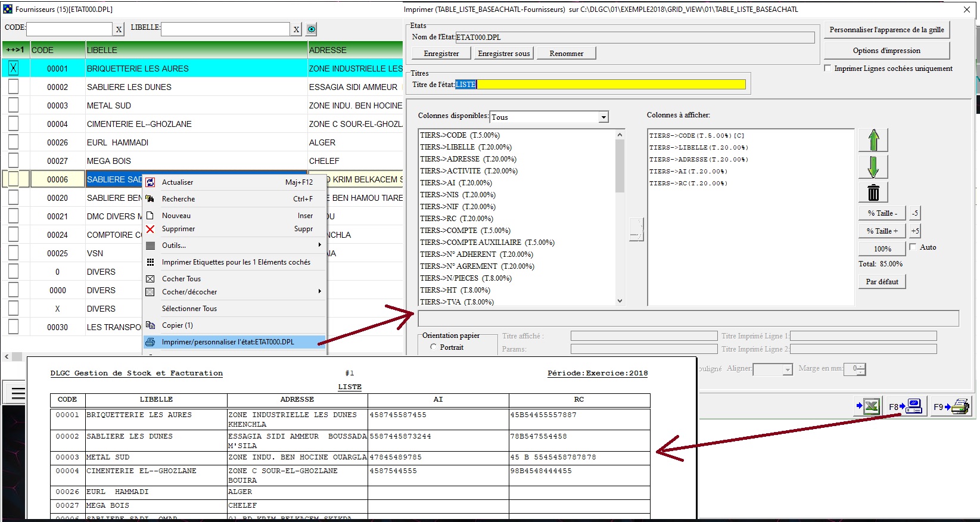Click the +5 size button
Image resolution: width=980 pixels, height=522 pixels.
coord(915,231)
